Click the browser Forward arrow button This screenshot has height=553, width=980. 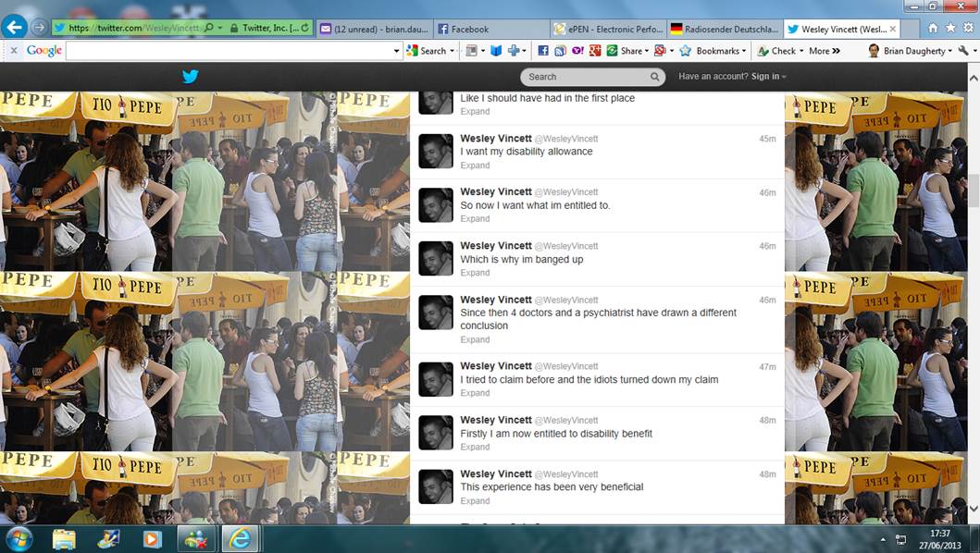coord(40,28)
